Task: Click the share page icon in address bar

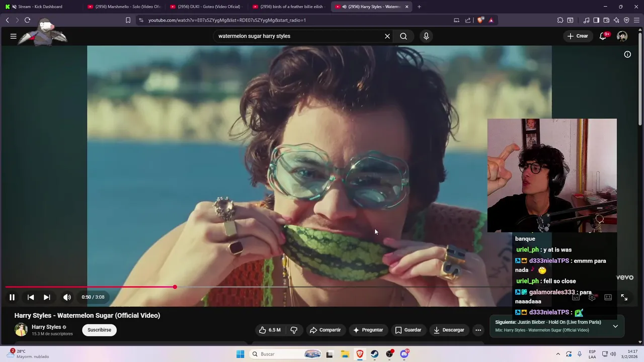Action: coord(468,20)
